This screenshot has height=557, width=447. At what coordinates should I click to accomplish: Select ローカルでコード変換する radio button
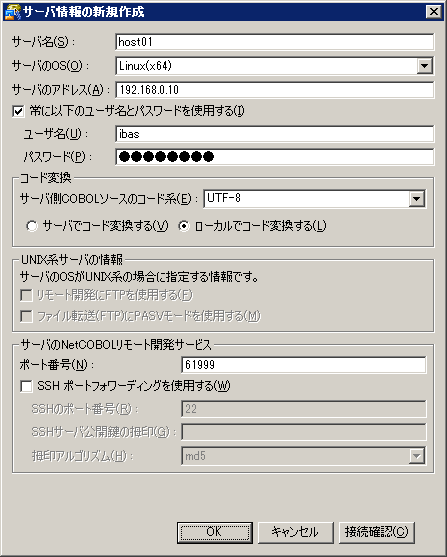pyautogui.click(x=184, y=226)
